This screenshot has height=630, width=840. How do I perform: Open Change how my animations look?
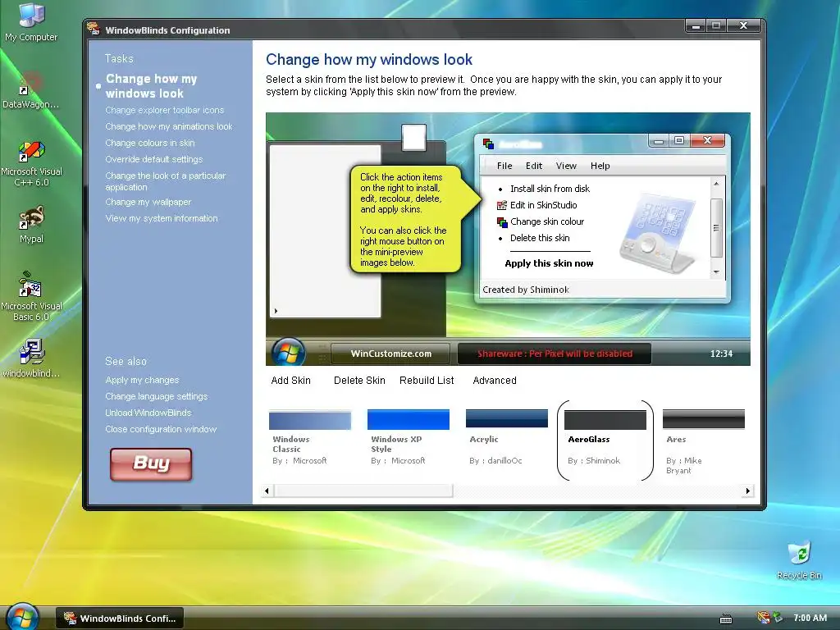(169, 126)
